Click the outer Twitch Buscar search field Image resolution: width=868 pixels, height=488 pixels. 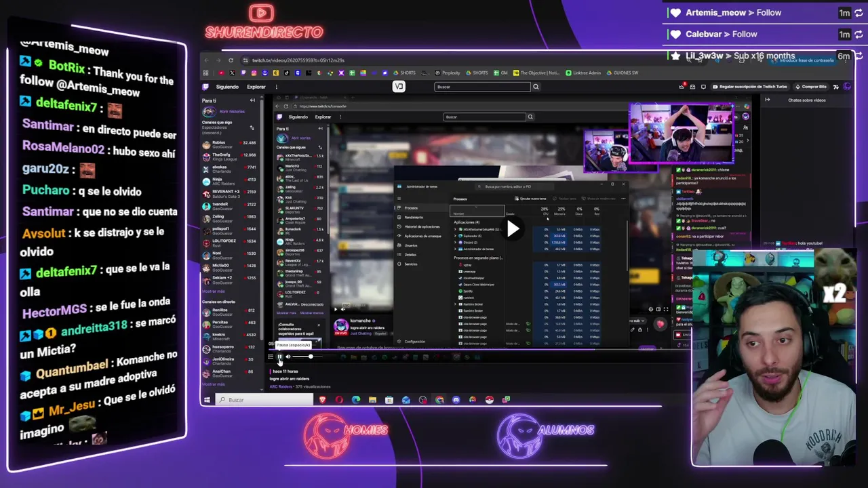tap(482, 87)
